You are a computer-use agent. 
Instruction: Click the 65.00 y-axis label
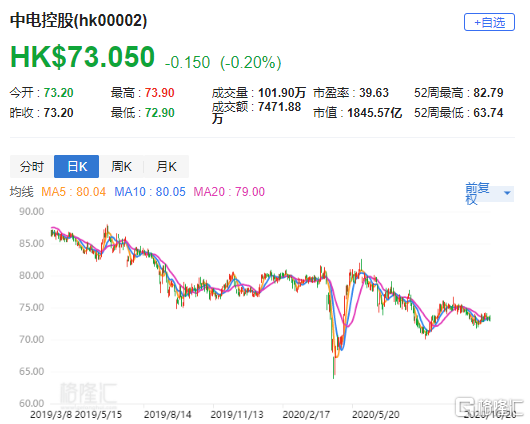pyautogui.click(x=31, y=371)
